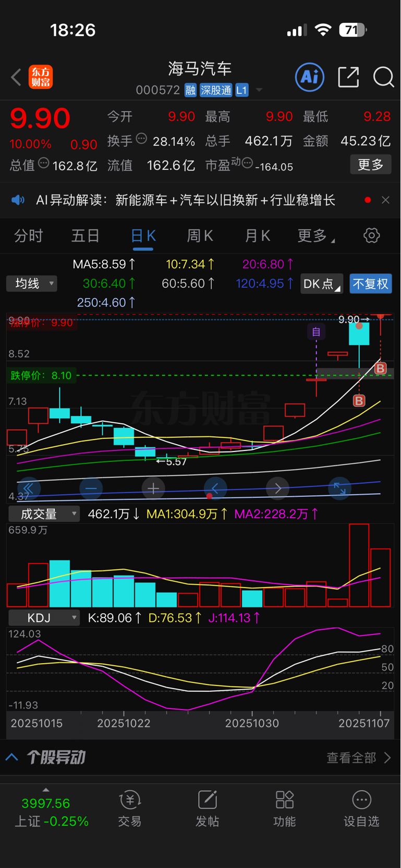Open the 均线 indicator dropdown
Viewport: 401px width, 868px height.
[x=32, y=284]
